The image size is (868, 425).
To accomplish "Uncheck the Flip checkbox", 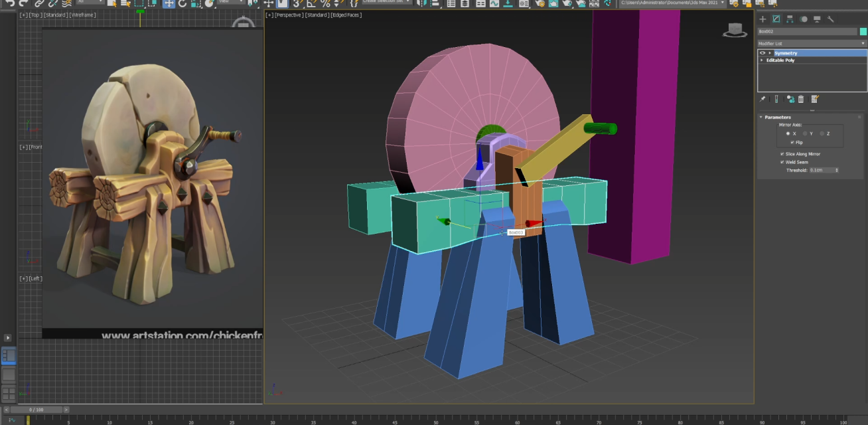I will tap(792, 142).
